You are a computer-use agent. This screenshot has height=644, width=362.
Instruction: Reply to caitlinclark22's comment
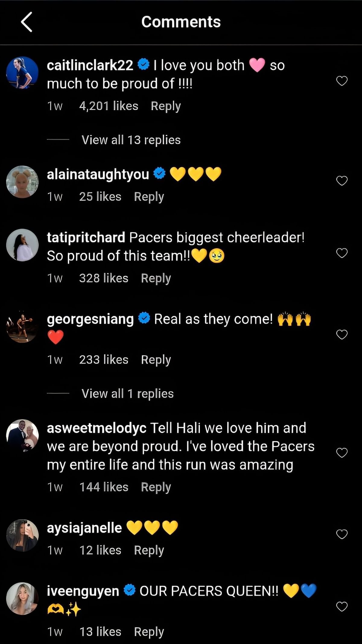(166, 106)
